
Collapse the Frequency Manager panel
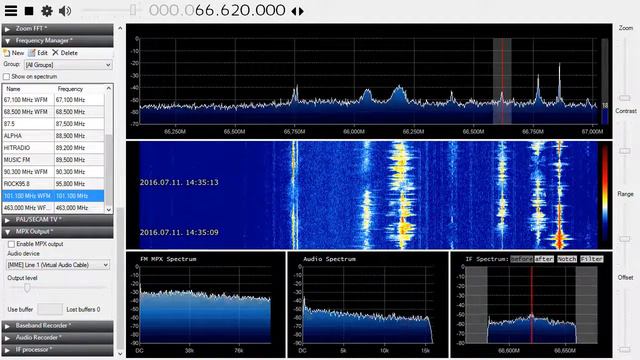coord(58,41)
